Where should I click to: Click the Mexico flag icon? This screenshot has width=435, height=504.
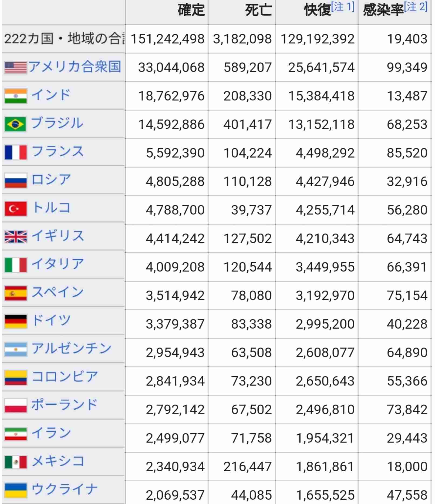(x=16, y=462)
